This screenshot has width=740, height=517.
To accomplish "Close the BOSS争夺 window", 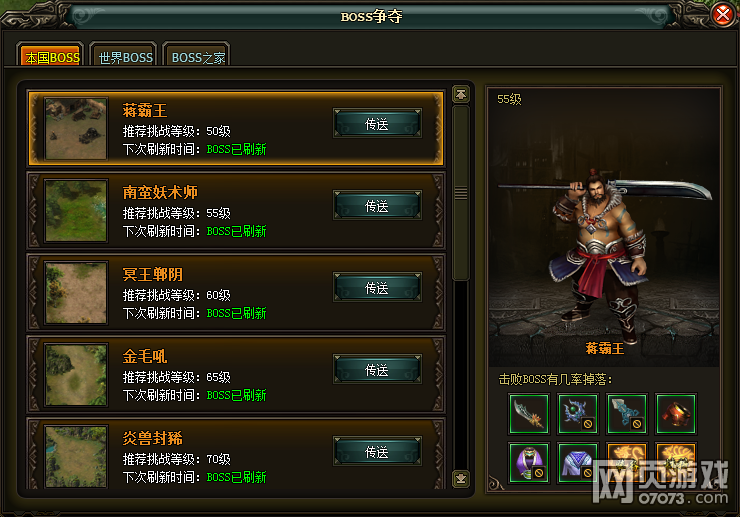I will click(x=723, y=15).
